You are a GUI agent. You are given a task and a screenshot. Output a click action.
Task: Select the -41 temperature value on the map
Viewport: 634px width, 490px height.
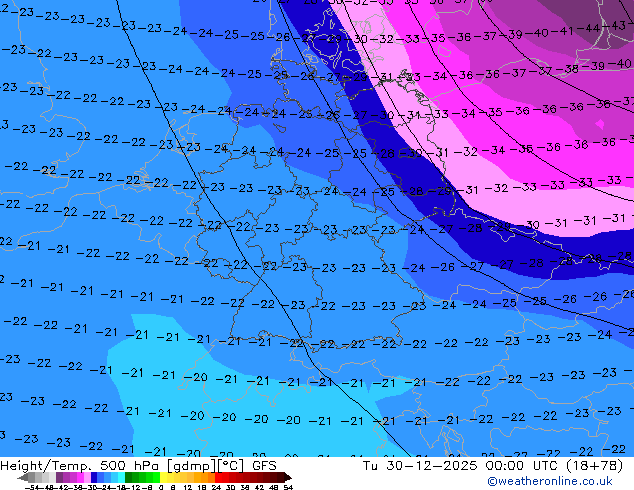point(562,30)
